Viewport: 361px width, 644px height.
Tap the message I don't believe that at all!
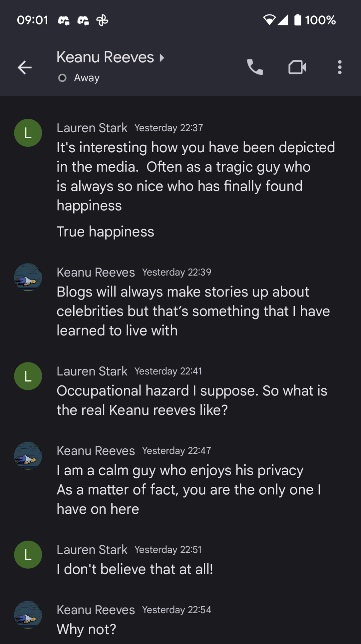135,568
